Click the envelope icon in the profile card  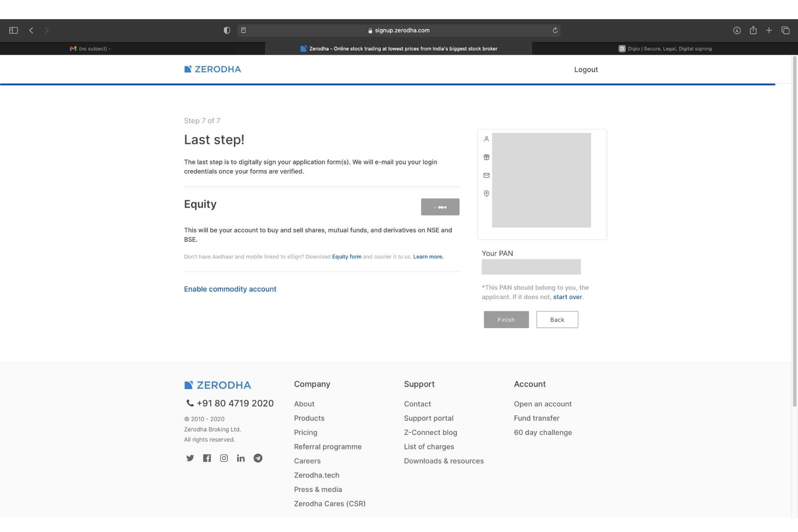tap(486, 175)
